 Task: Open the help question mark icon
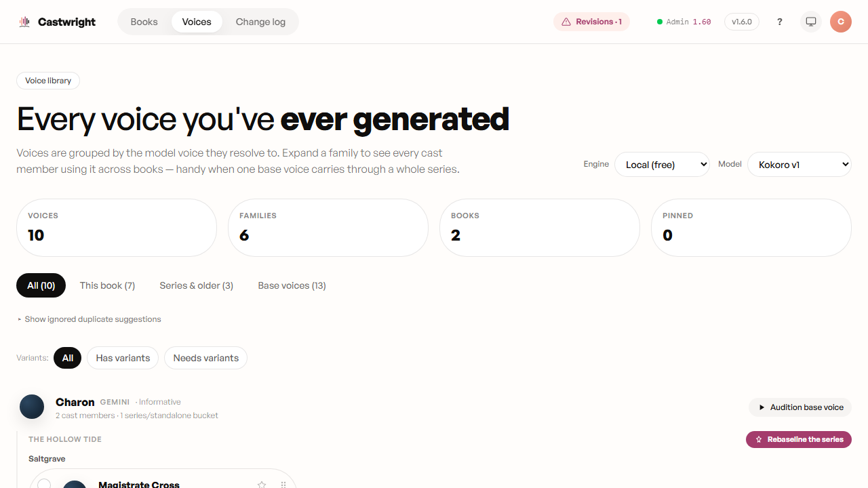[780, 22]
